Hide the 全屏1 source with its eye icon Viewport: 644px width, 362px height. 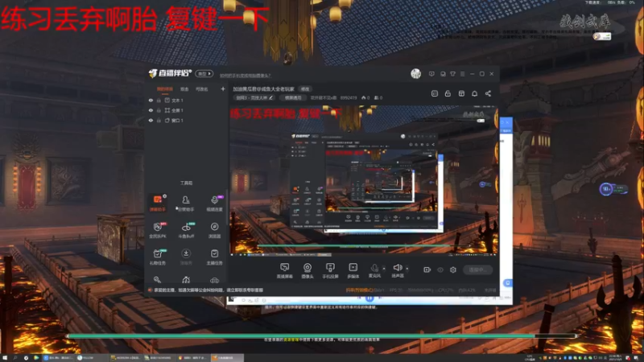[x=151, y=110]
